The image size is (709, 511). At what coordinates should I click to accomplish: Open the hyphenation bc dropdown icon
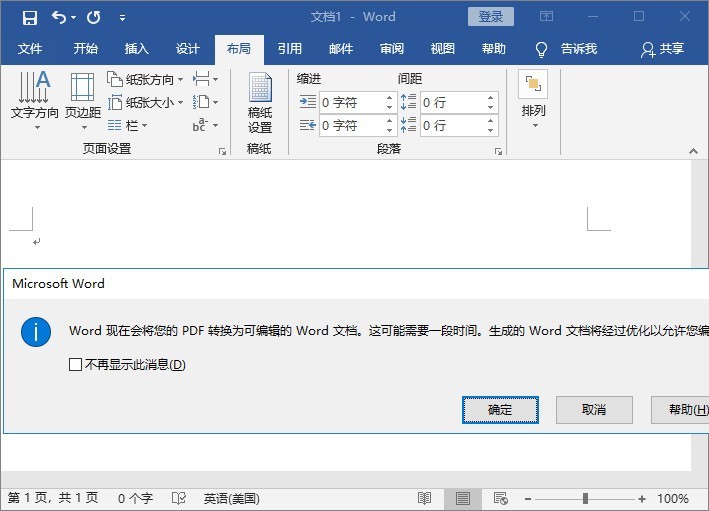coord(205,125)
